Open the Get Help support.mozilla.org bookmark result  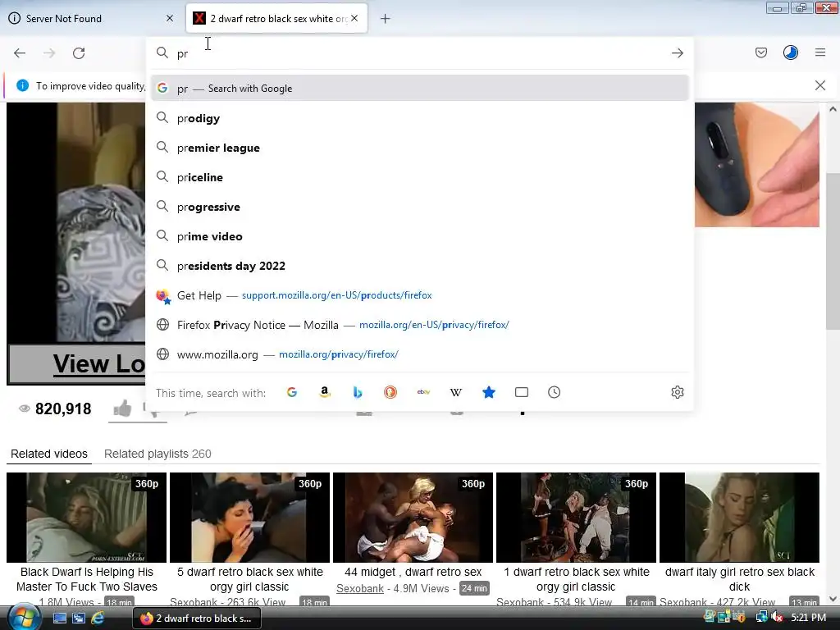[419, 295]
